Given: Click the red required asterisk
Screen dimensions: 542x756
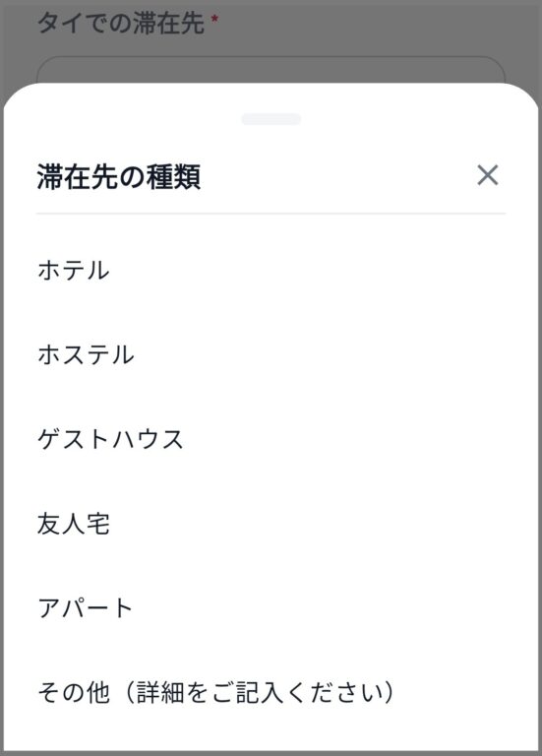Looking at the screenshot, I should click(x=214, y=19).
